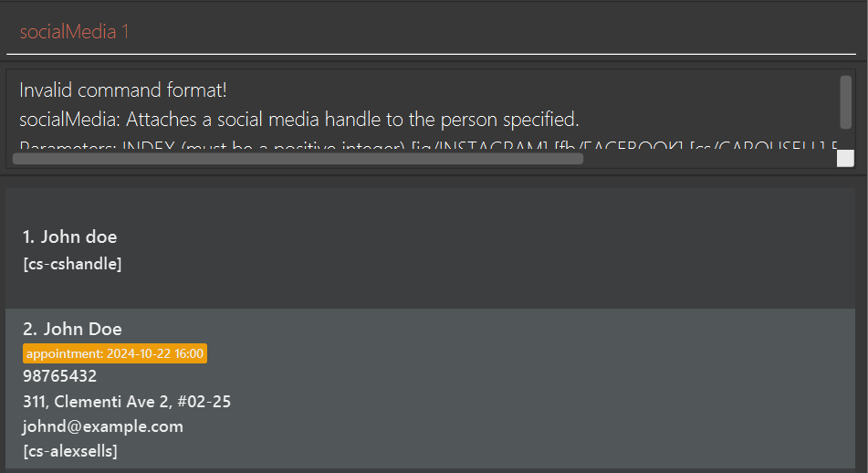The width and height of the screenshot is (868, 473).
Task: Click the horizontal scrollbar in result display
Action: 298,158
